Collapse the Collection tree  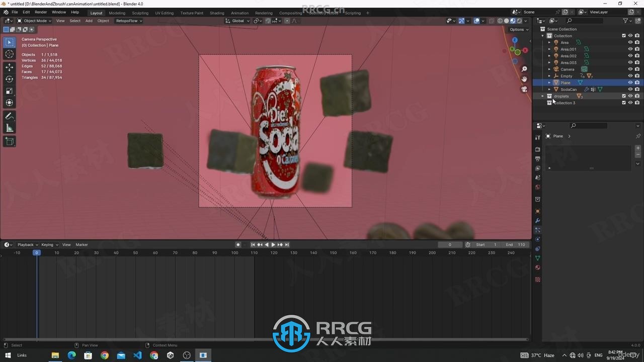pyautogui.click(x=542, y=36)
